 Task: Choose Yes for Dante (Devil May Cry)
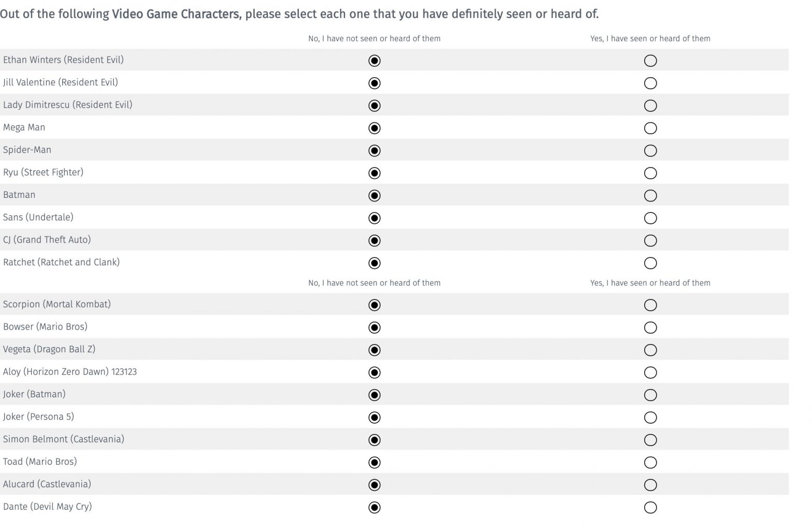(650, 508)
